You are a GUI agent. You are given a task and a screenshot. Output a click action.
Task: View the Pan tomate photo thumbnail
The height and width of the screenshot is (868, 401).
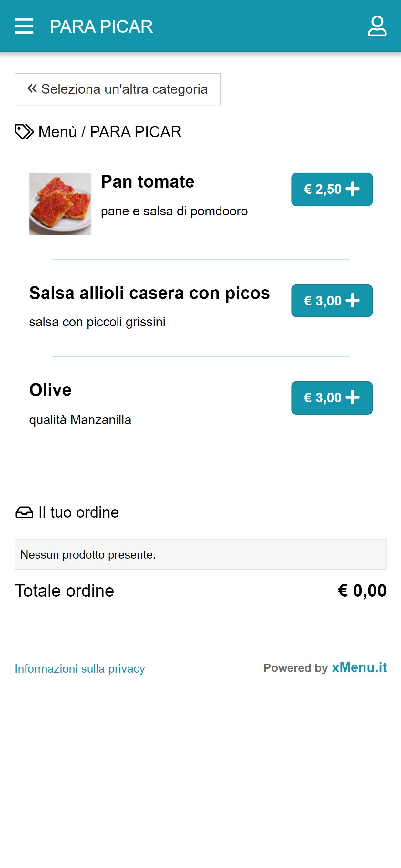point(60,203)
